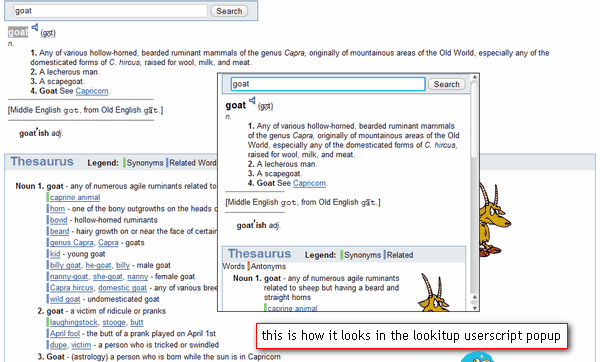Click the Thesaurus heading in popup

tap(259, 254)
